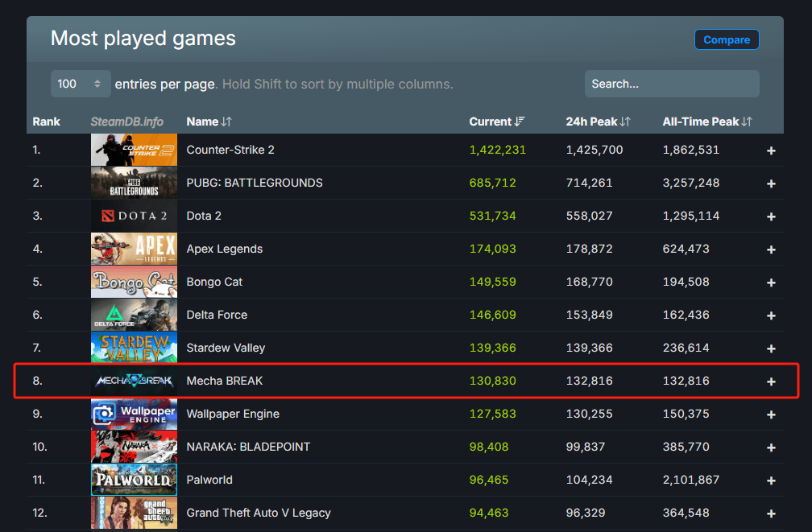
Task: Sort table by 24h Peak column
Action: click(598, 122)
